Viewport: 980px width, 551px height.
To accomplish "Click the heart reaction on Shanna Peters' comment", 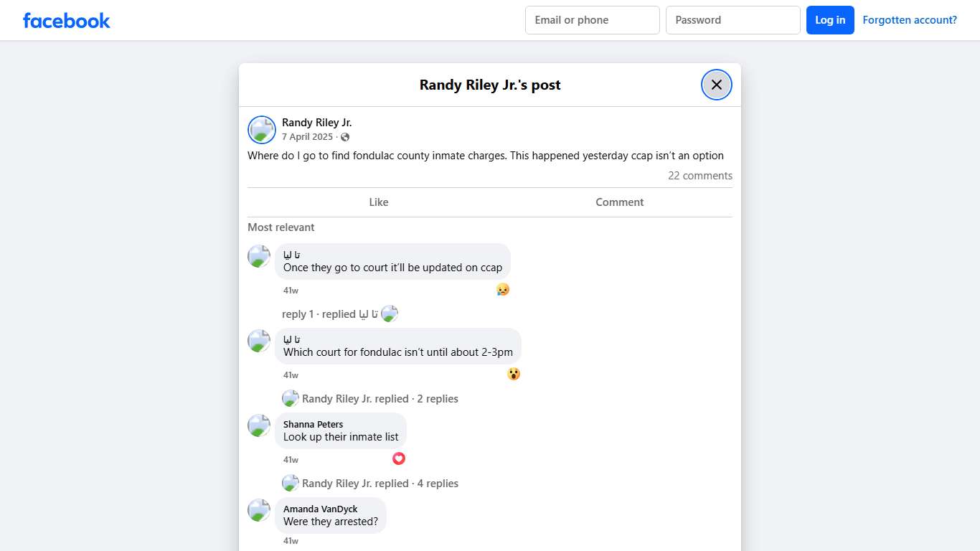I will click(x=399, y=458).
